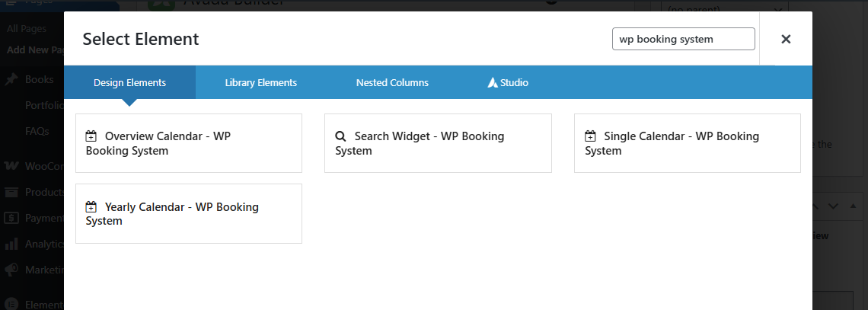Add the Overview Calendar - WP Booking System element

pos(189,143)
